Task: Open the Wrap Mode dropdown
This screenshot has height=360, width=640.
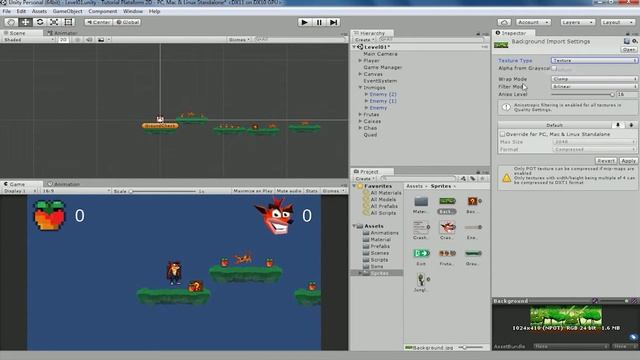Action: tap(594, 79)
